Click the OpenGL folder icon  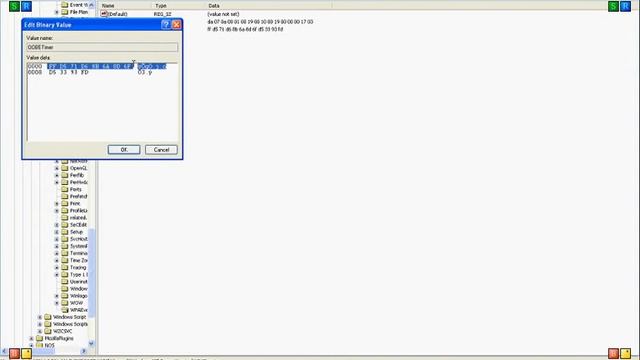[x=64, y=168]
